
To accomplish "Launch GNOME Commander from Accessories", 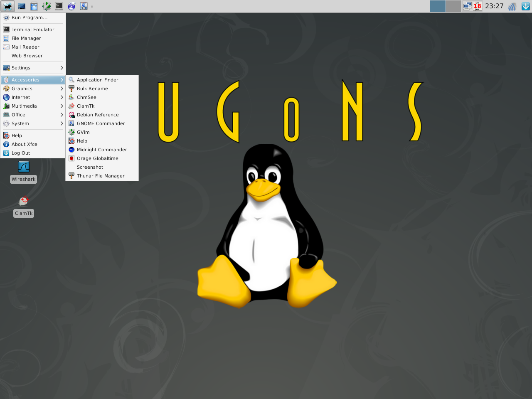I will (x=102, y=123).
